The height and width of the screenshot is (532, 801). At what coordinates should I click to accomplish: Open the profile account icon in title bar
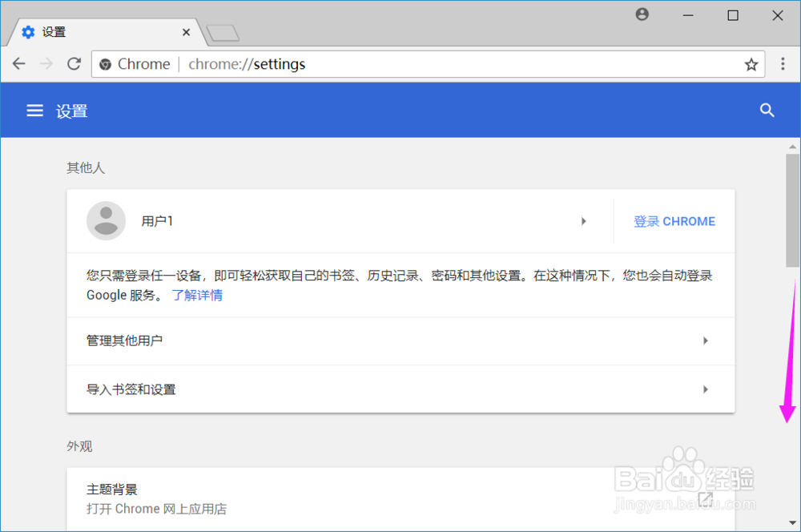642,14
